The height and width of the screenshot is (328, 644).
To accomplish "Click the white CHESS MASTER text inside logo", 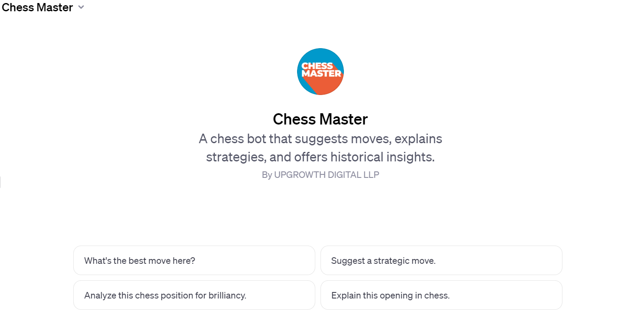I will 321,70.
